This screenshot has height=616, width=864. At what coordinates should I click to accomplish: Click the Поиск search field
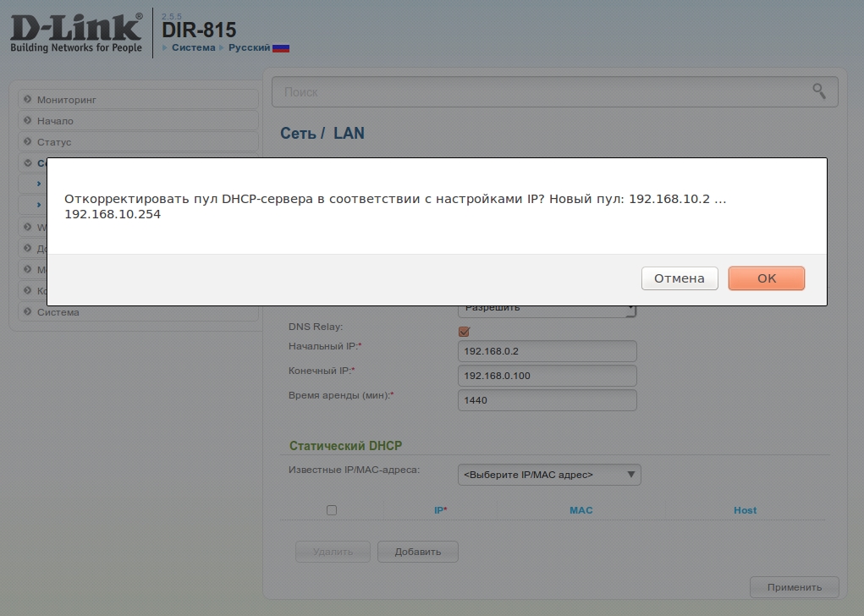542,91
